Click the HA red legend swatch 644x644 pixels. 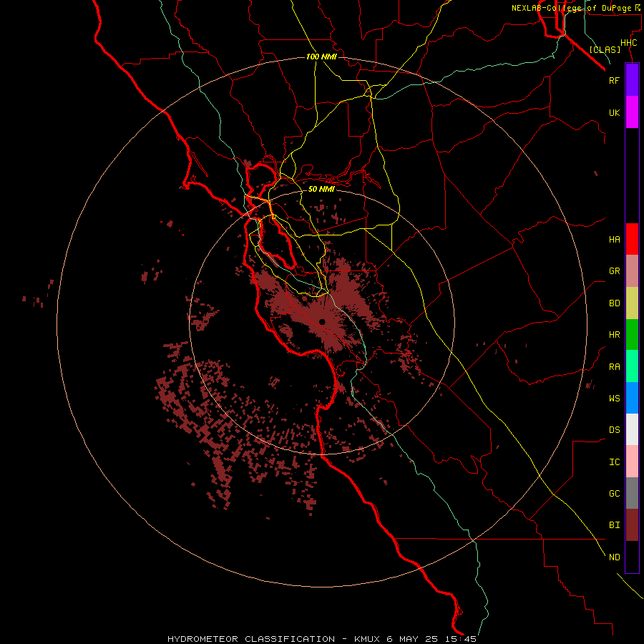(x=632, y=239)
